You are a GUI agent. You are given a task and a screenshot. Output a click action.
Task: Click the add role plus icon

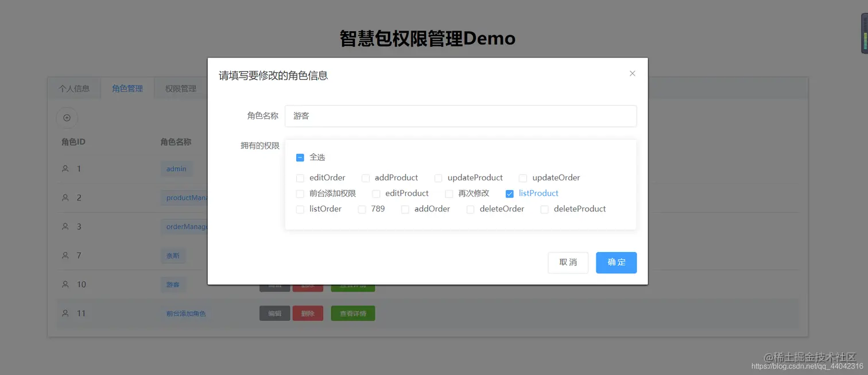point(67,118)
